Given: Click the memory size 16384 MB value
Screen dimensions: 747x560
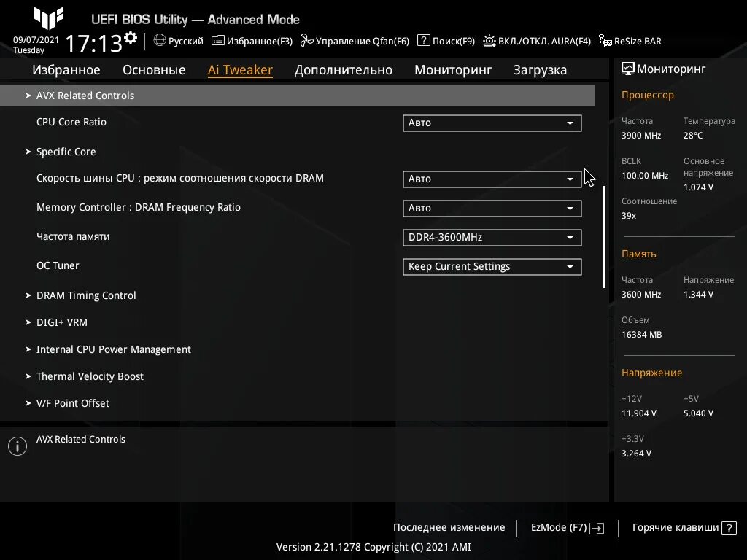Looking at the screenshot, I should pyautogui.click(x=641, y=335).
